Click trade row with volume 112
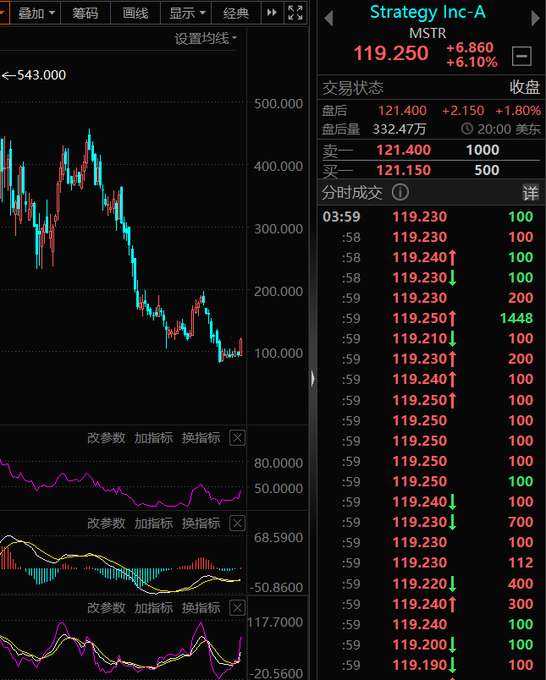 pos(432,562)
